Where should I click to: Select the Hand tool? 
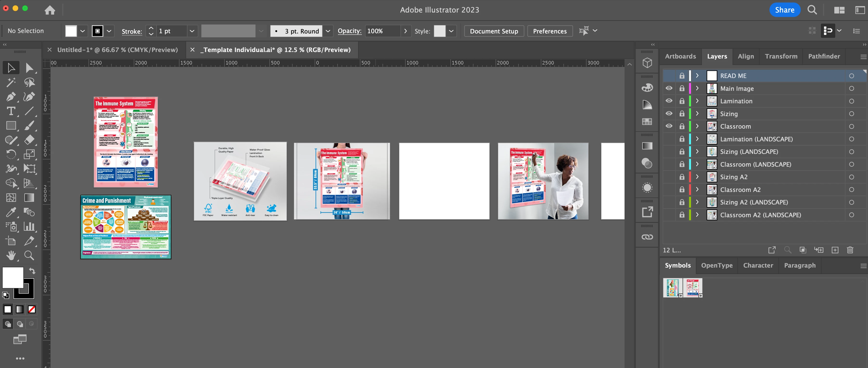(x=11, y=255)
